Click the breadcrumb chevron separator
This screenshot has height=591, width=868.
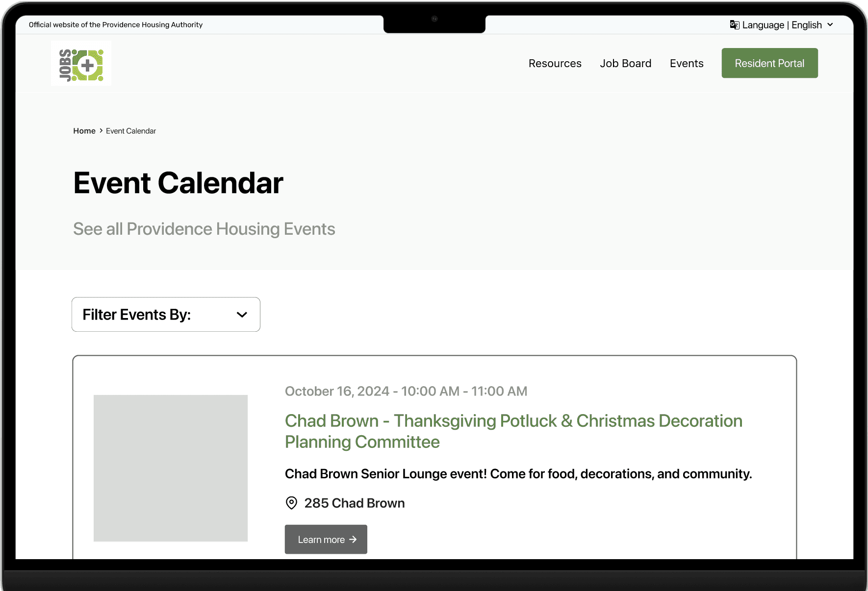(x=101, y=131)
